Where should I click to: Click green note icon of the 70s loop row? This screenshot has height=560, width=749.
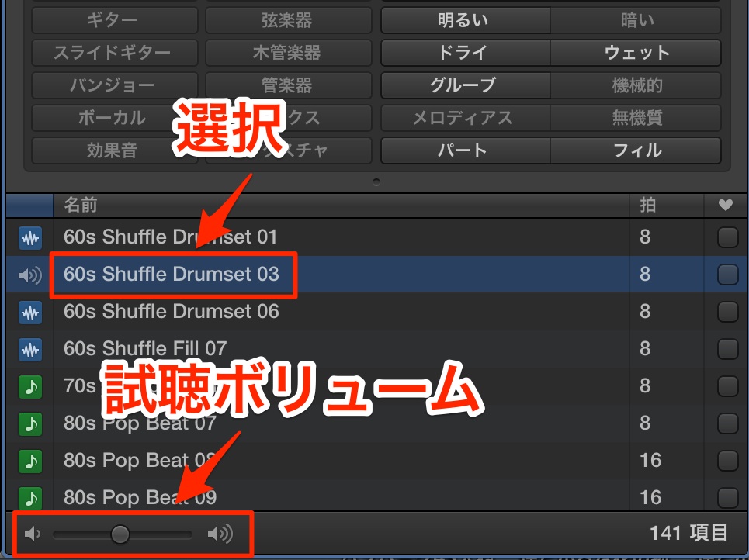click(30, 387)
